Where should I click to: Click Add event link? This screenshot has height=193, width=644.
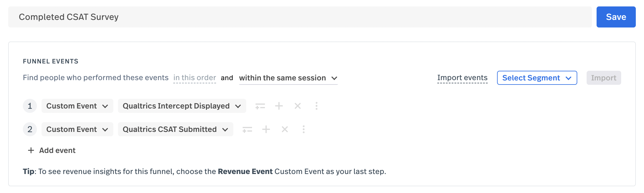(x=52, y=150)
